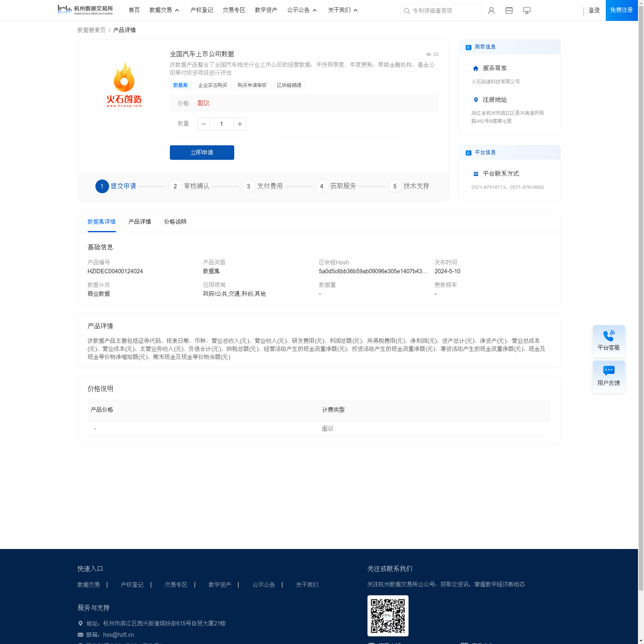Open 用户反馈 chat feedback widget

click(x=609, y=376)
